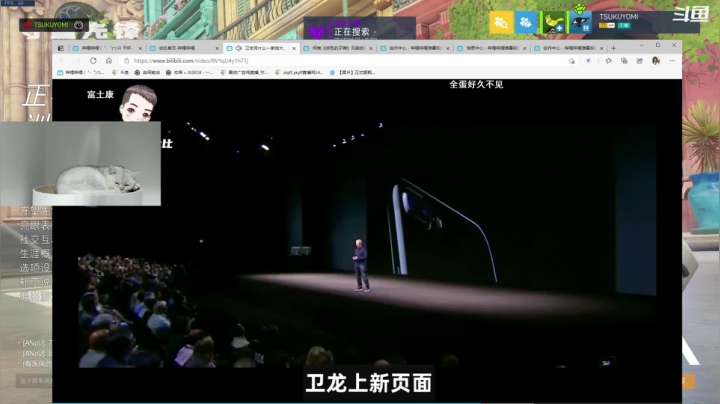The width and height of the screenshot is (720, 404).
Task: Mute tab using speaker icon on active tab
Action: click(x=239, y=48)
